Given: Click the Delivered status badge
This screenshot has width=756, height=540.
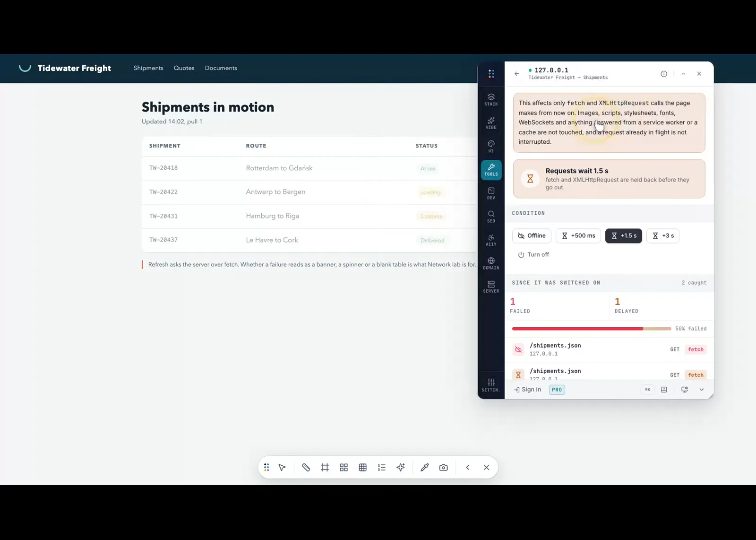Looking at the screenshot, I should coord(432,240).
